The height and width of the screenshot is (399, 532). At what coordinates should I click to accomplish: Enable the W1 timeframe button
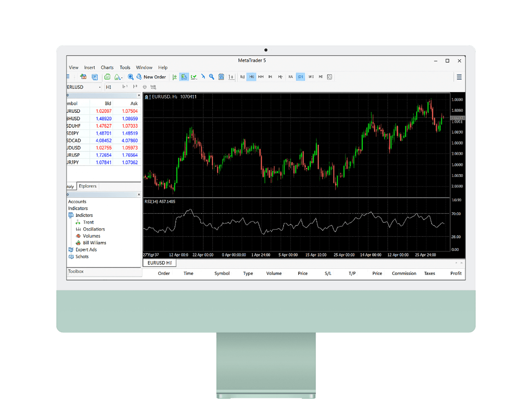tap(311, 77)
